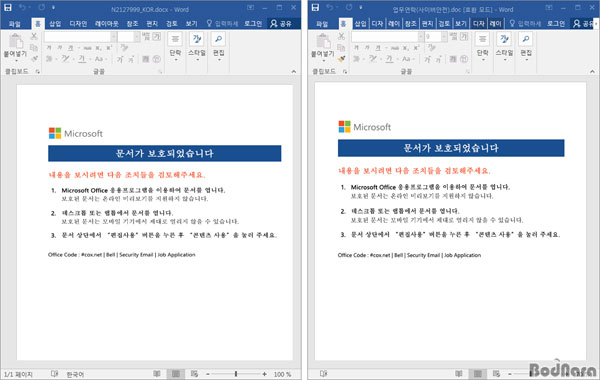Open ribbon display options in N2127999_KOR.docx window
This screenshot has width=600, height=380.
click(x=250, y=8)
